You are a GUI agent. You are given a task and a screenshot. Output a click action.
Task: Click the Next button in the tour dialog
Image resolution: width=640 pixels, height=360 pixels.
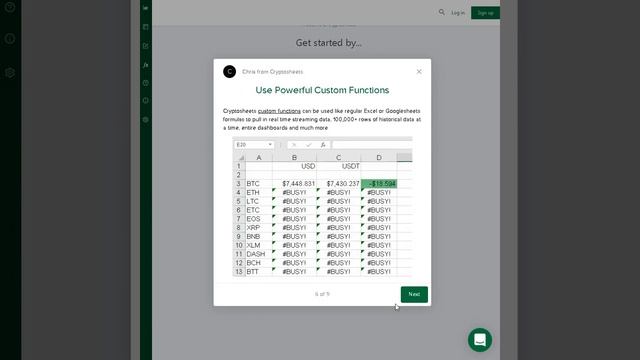click(414, 294)
